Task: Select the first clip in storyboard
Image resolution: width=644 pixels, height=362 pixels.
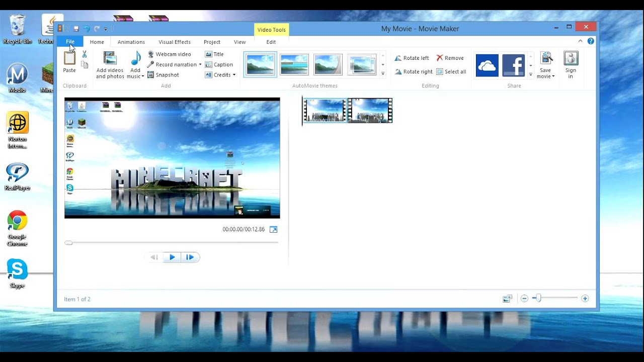Action: (x=325, y=111)
